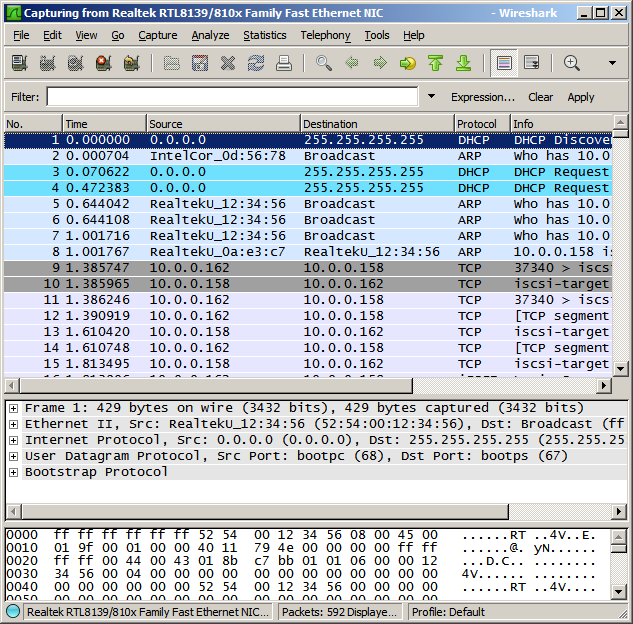Toggle packet list colorization
Screen dimensions: 633x624
(x=504, y=63)
